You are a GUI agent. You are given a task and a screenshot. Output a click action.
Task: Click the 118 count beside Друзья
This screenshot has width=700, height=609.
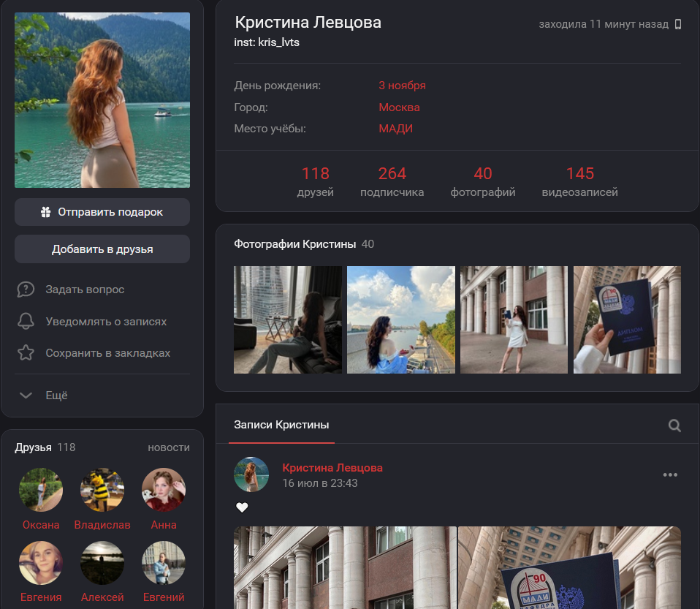[x=66, y=447]
